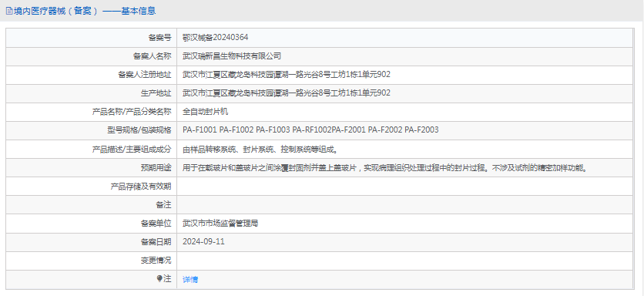
Task: Click the 备案人注册地址 address value
Action: 287,75
